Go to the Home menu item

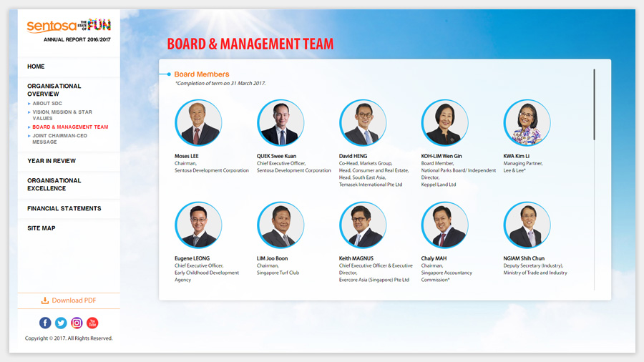[x=36, y=67]
